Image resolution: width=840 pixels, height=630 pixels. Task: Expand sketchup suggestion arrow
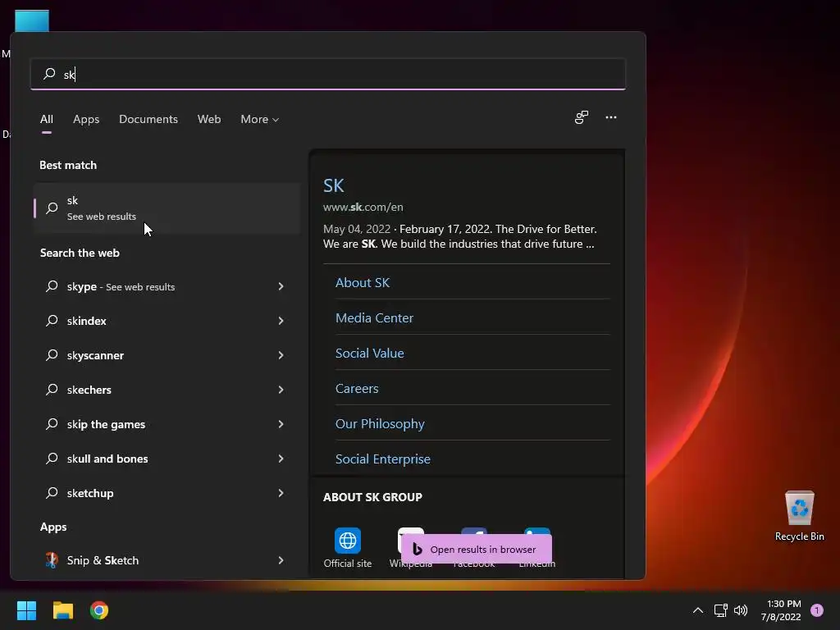[281, 493]
